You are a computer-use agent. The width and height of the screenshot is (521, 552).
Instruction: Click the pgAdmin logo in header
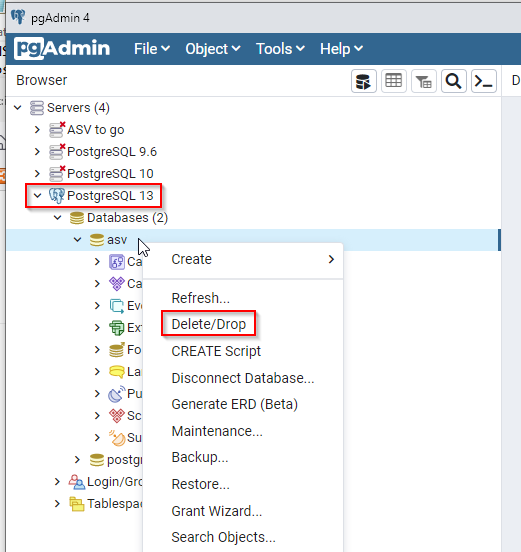click(62, 49)
